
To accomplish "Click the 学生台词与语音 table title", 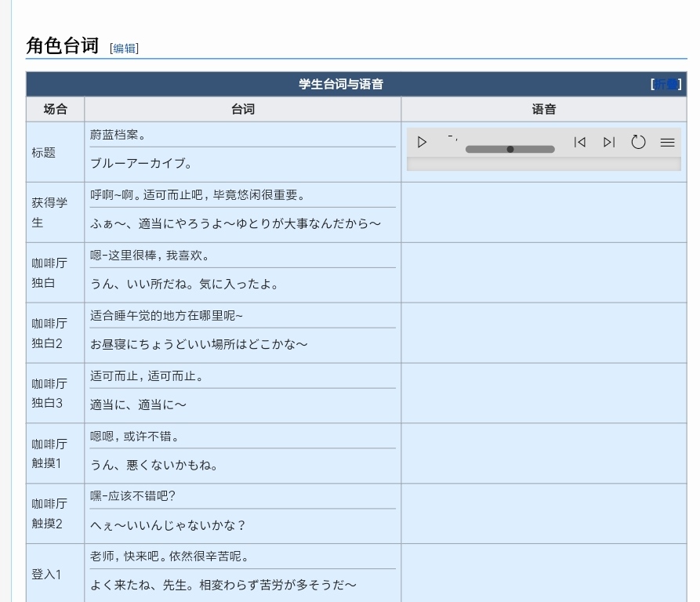I will pyautogui.click(x=340, y=85).
